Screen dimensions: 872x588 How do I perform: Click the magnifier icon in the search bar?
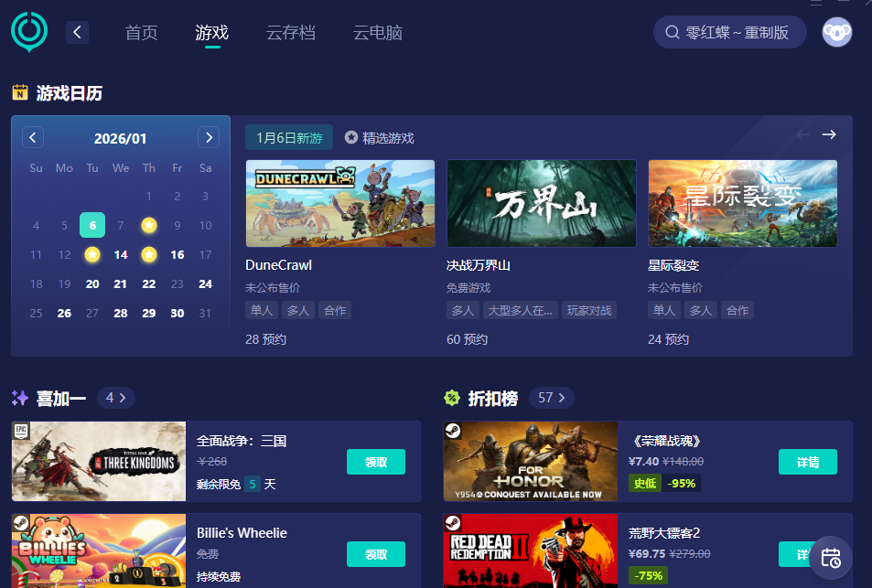[672, 31]
